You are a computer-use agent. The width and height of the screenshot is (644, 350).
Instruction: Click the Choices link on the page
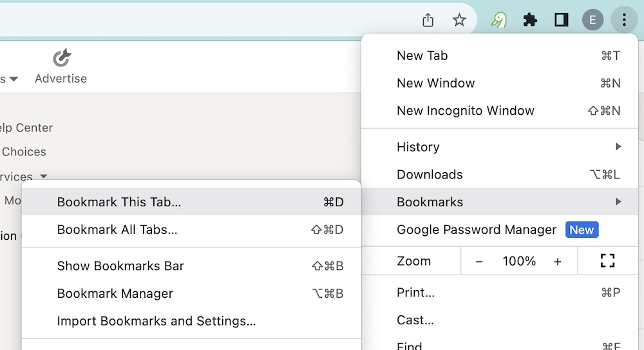[x=24, y=151]
